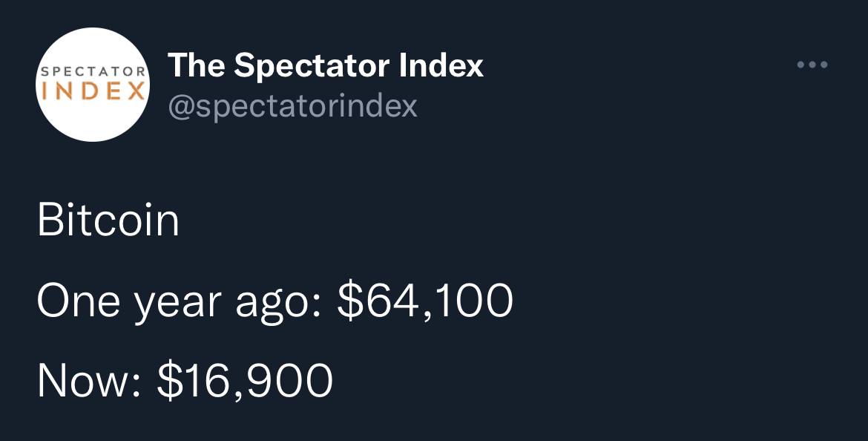This screenshot has height=441, width=868.
Task: Open The Spectator Index display name
Action: tap(326, 66)
